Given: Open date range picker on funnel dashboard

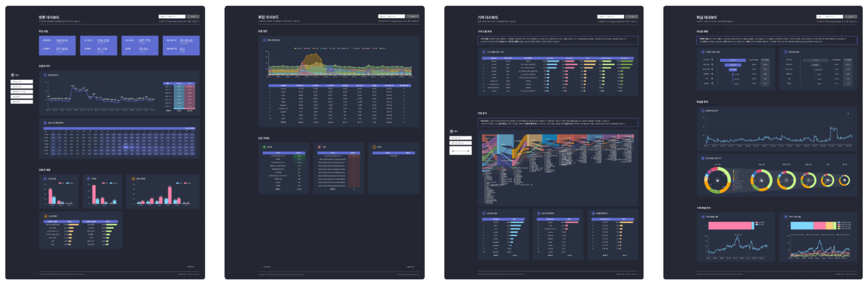Looking at the screenshot, I should pyautogui.click(x=829, y=17).
